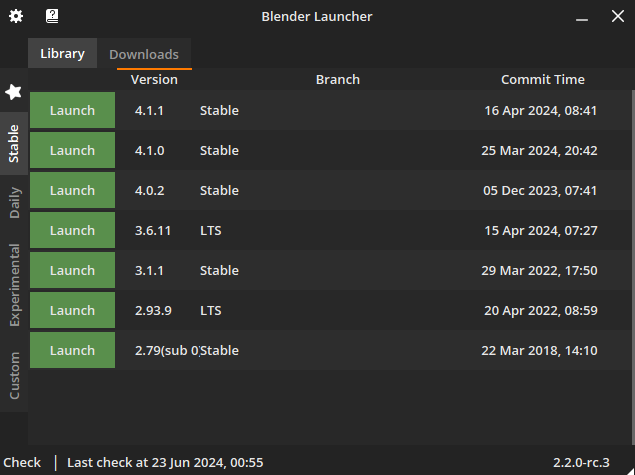
Task: Switch to the Library tab
Action: point(62,53)
